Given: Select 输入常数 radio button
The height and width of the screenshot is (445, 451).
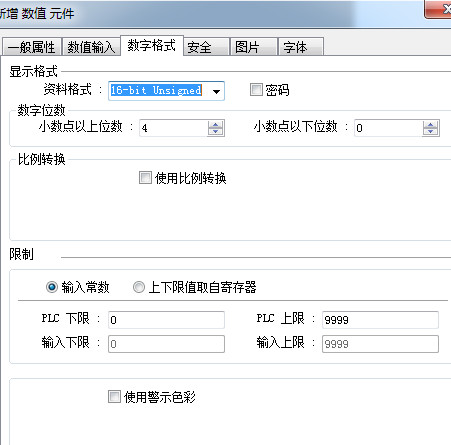Looking at the screenshot, I should [x=52, y=287].
